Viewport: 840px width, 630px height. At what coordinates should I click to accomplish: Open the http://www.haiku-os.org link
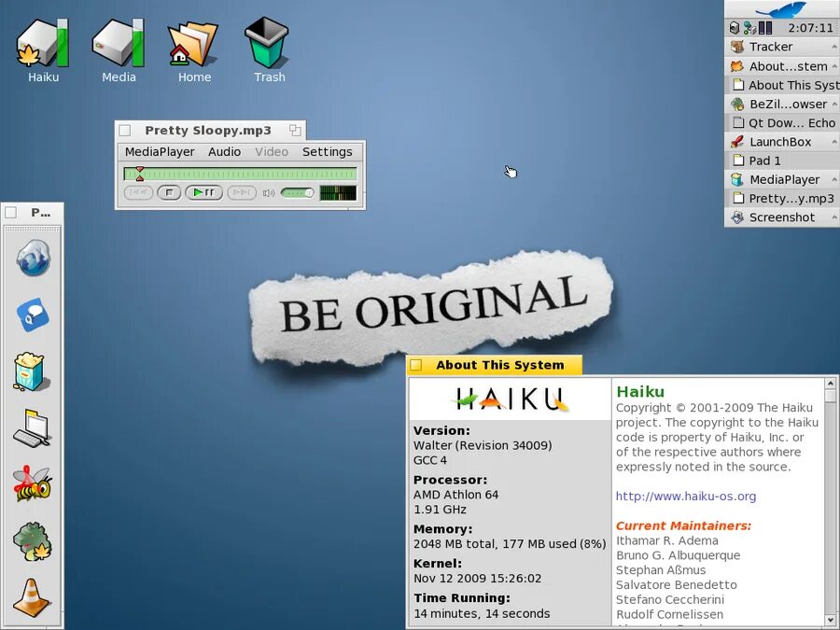(x=686, y=497)
